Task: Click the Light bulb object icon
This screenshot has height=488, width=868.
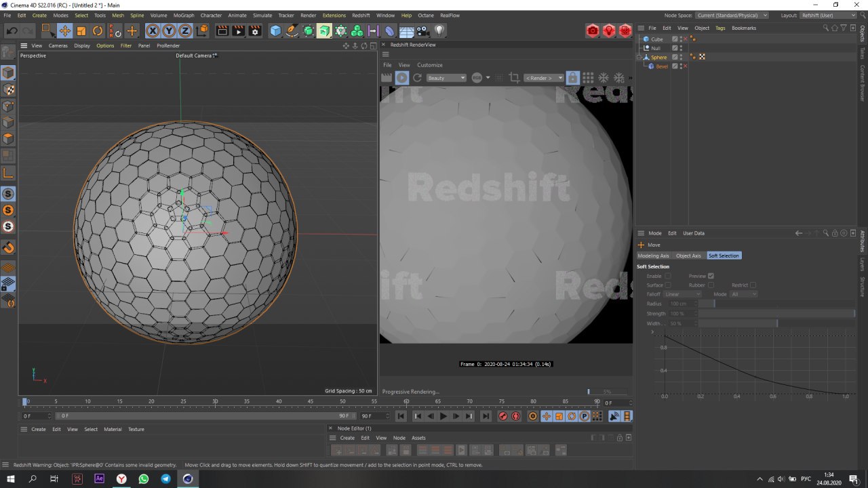Action: [x=439, y=30]
